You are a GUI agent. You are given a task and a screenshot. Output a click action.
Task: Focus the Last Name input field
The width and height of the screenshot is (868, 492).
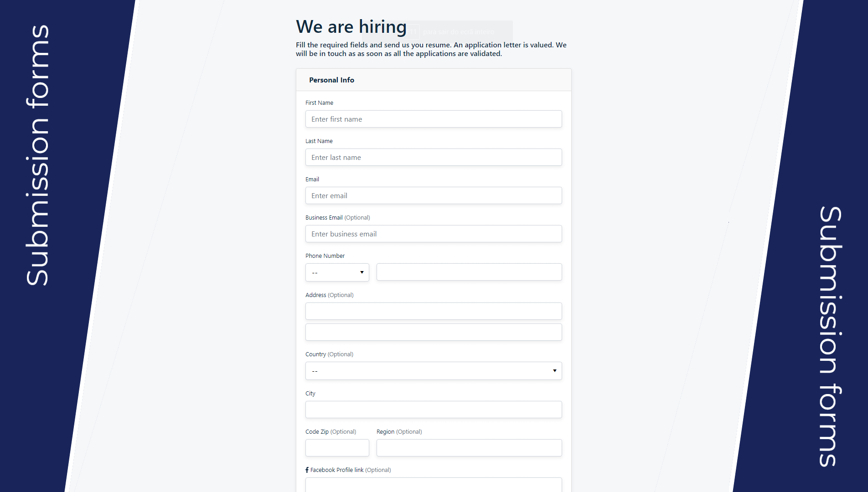(433, 157)
